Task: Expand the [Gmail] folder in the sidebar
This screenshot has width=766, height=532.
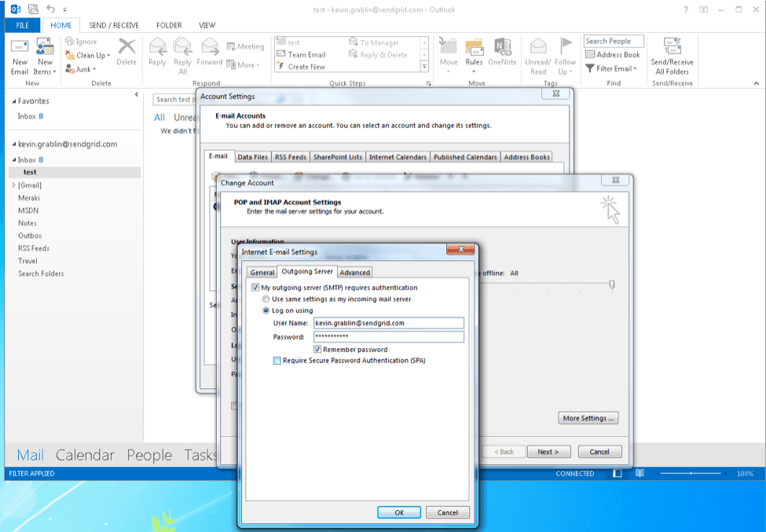Action: tap(13, 185)
